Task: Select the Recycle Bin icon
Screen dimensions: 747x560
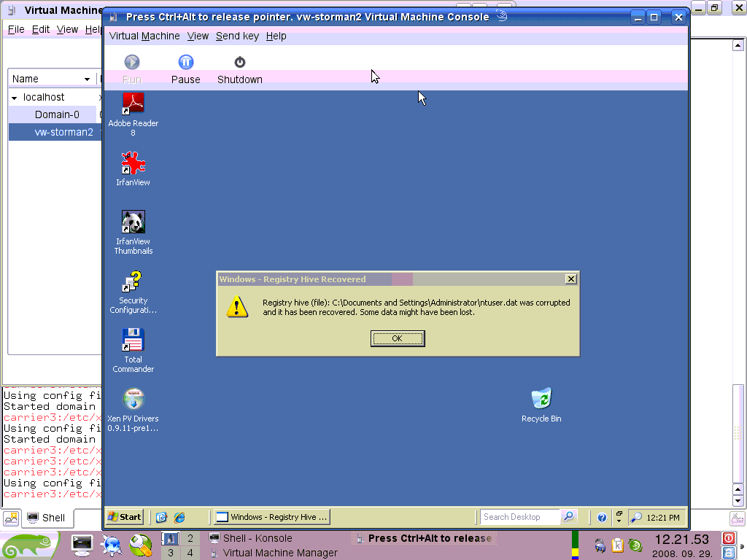Action: click(x=541, y=399)
